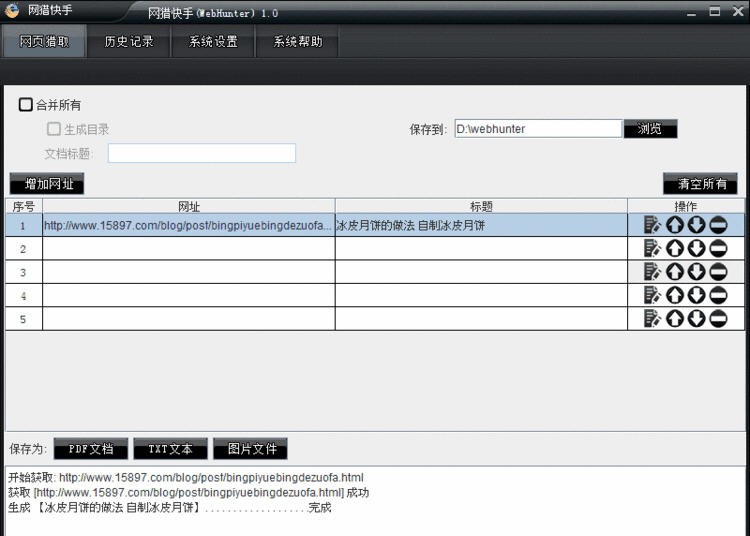Move row 1 down with arrow icon
This screenshot has height=536, width=750.
[x=696, y=225]
